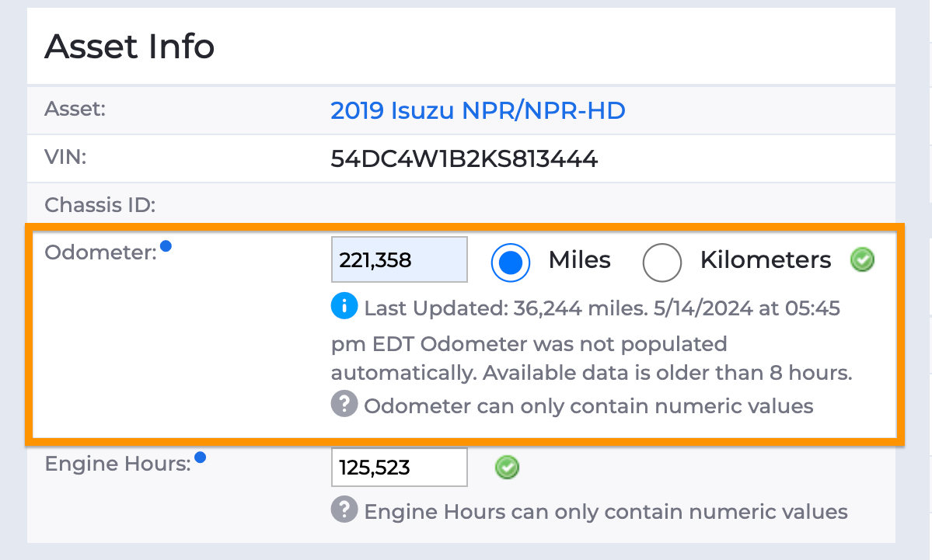Choose the Kilometers label text

coord(766,260)
